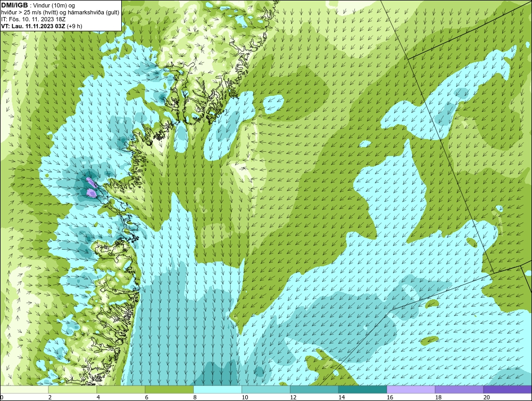532x401 pixels.
Task: Click the 'Vindur (10m) og' text
Action: [x=55, y=5]
